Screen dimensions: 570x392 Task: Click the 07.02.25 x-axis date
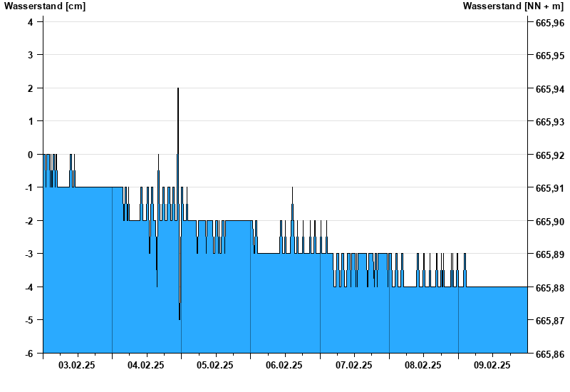(x=353, y=366)
